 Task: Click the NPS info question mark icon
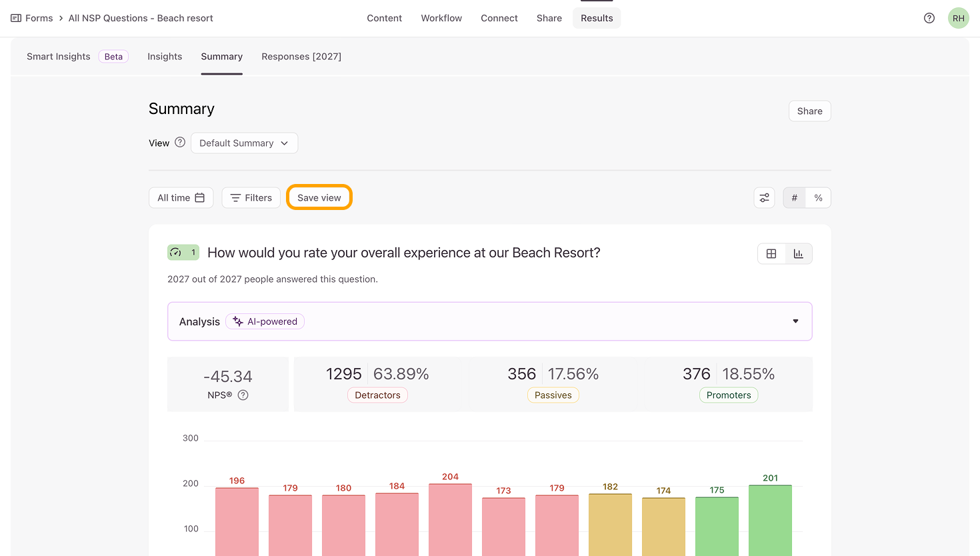[x=243, y=395]
